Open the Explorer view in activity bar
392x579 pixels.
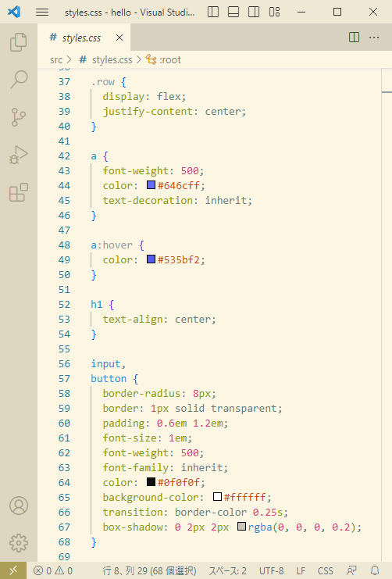19,41
